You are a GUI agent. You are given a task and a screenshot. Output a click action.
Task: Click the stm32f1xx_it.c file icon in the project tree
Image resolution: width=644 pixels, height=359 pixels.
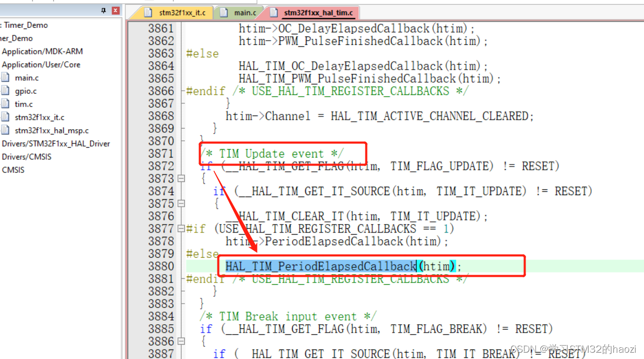click(5, 117)
